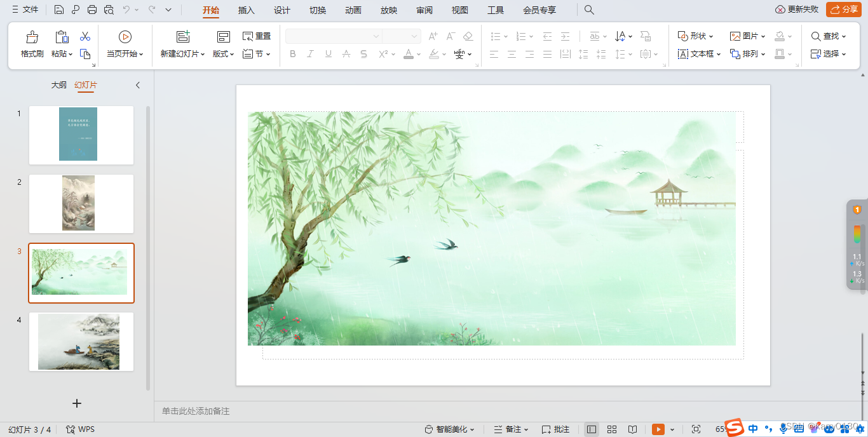
Task: Pick a font color from the swatch
Action: coord(407,54)
